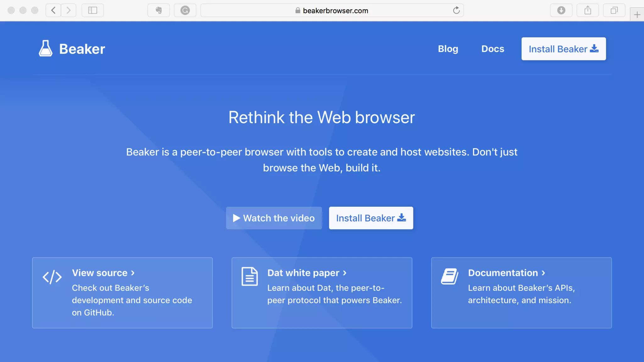Play Watch the video button
The image size is (644, 362).
coord(274,218)
